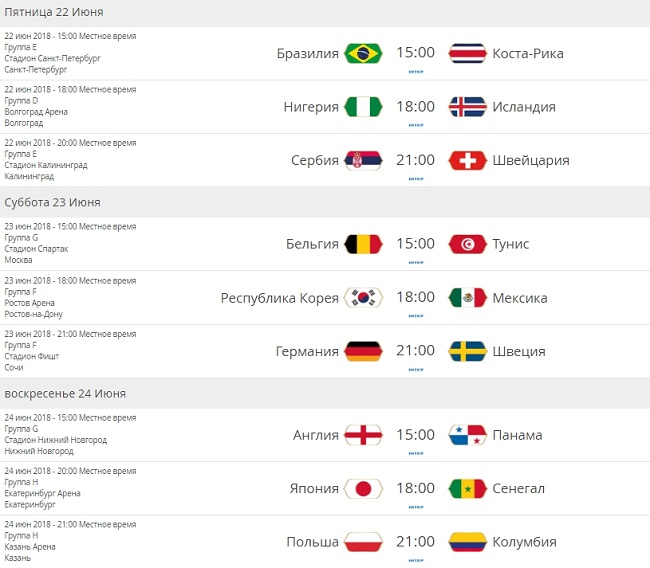Click the Nigeria flag icon
650x568 pixels.
tap(362, 107)
